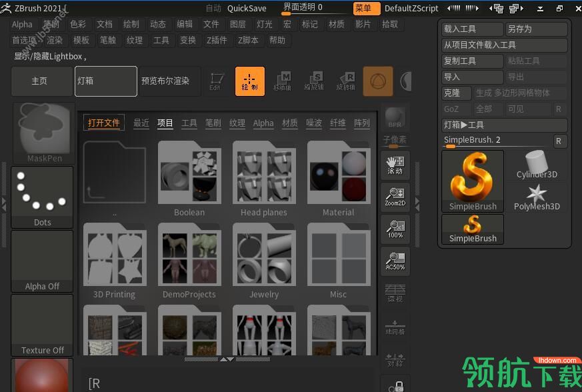
Task: Activate the Move gizmo M icon
Action: tap(283, 81)
